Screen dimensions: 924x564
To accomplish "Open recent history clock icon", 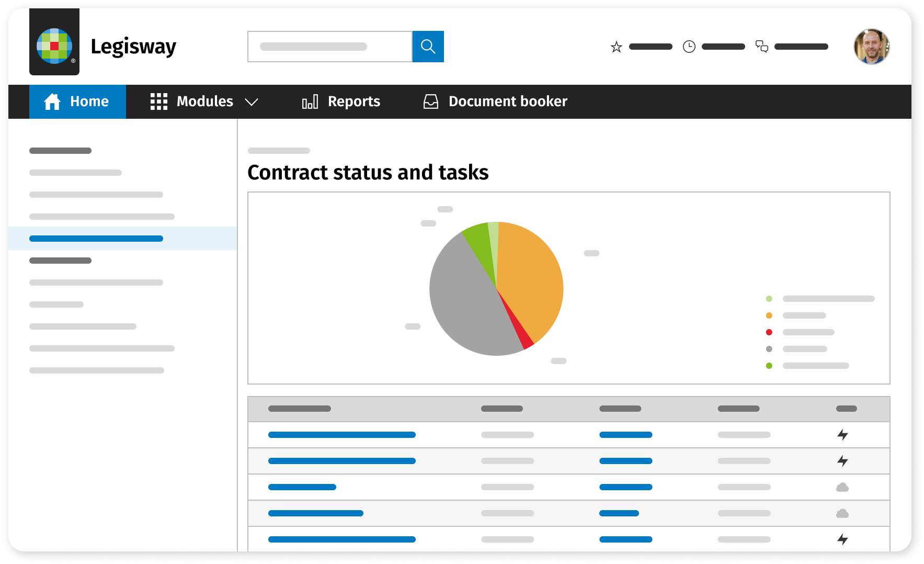I will [689, 47].
